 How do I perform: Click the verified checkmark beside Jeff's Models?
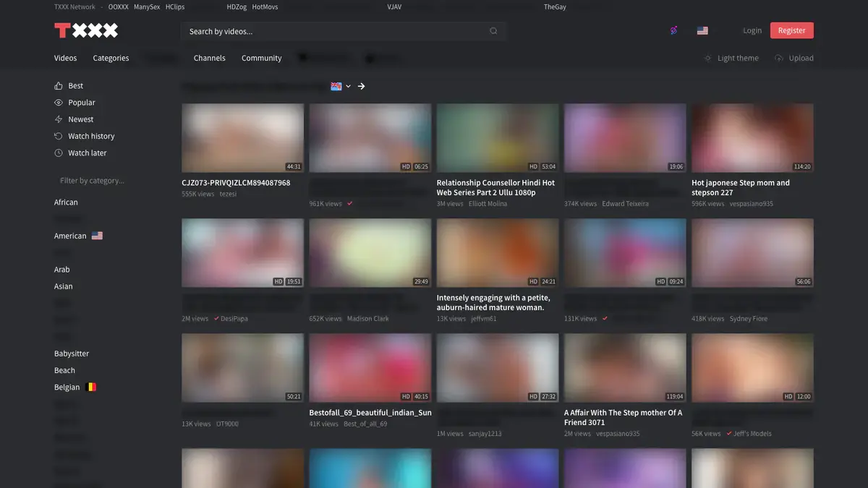coord(729,433)
